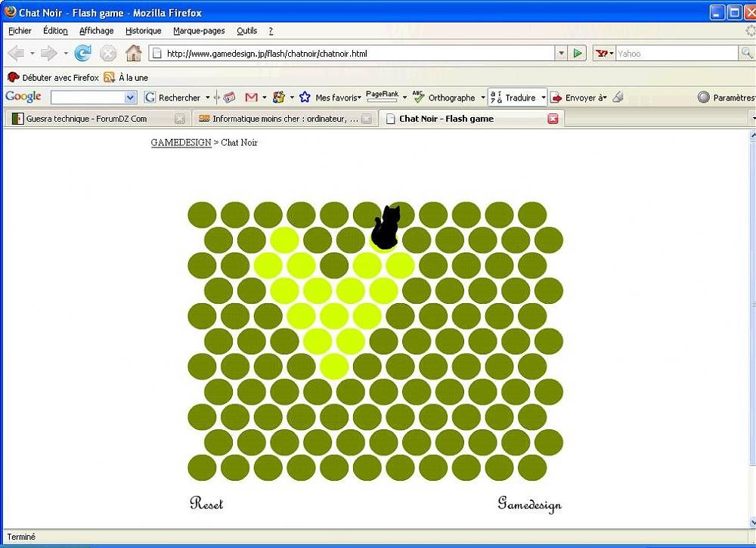Click the Reset link below the board
756x548 pixels.
point(206,504)
